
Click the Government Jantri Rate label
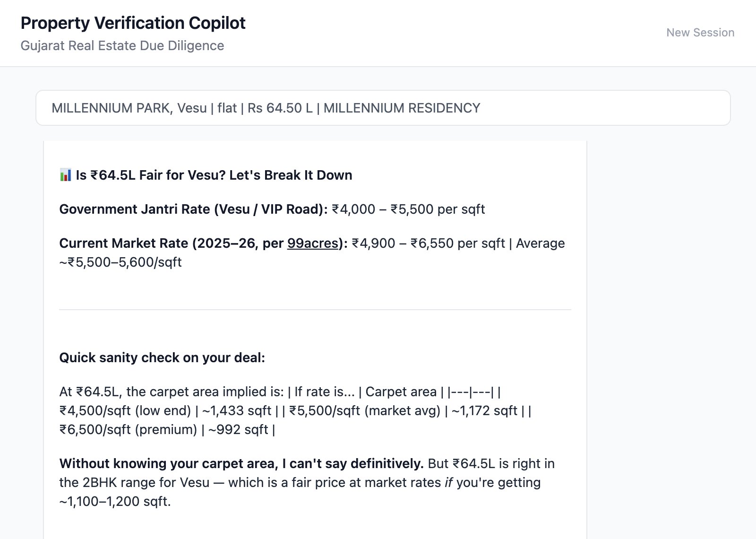point(193,209)
